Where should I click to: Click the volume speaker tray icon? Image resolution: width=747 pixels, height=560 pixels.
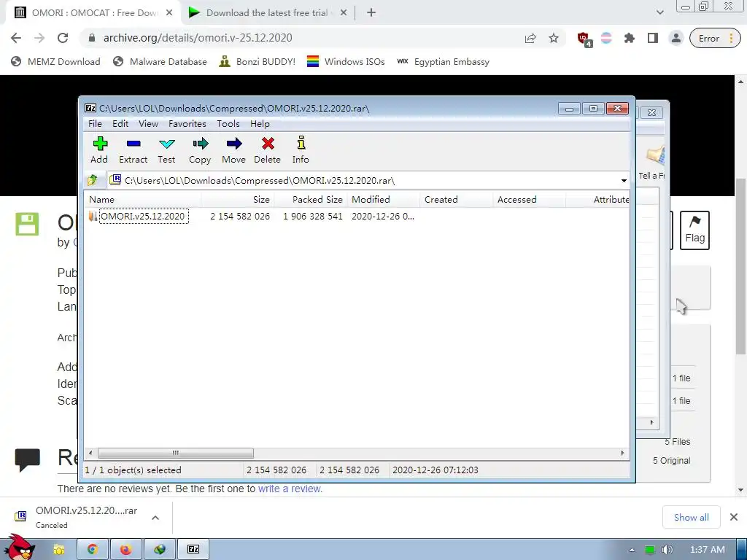[x=667, y=550]
